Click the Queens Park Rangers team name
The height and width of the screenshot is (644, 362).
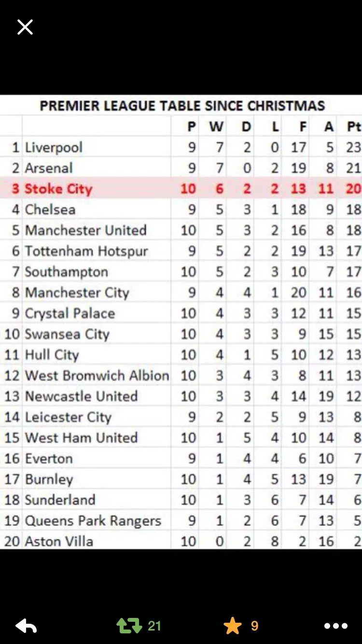[x=93, y=521]
